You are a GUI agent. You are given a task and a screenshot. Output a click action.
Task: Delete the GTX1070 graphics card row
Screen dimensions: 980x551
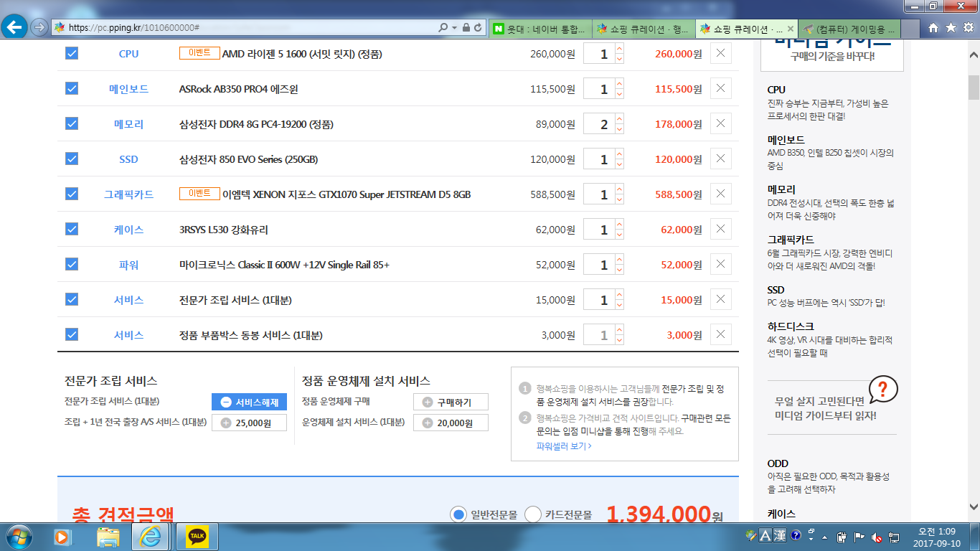[721, 194]
